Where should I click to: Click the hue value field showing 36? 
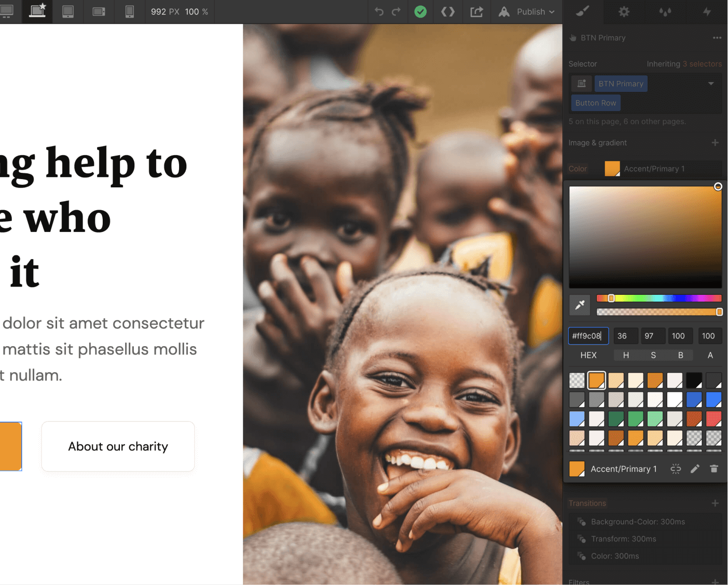pyautogui.click(x=626, y=336)
